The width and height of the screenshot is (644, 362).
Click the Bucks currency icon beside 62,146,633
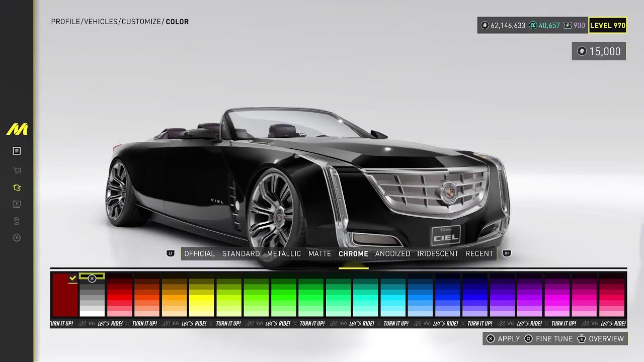click(x=485, y=25)
